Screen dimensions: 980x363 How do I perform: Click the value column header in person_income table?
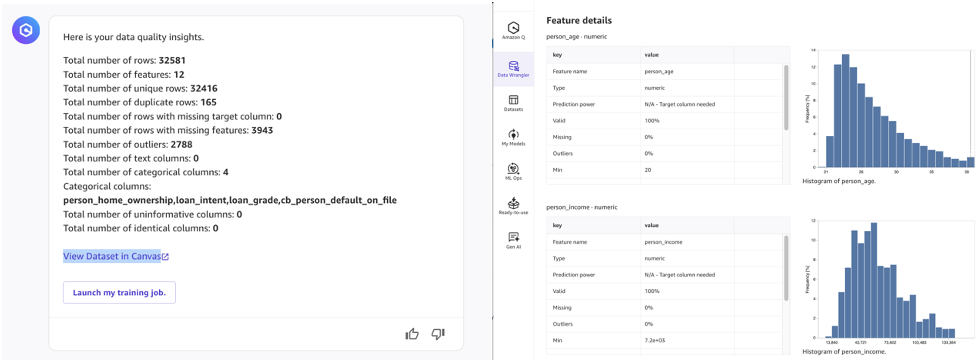pos(651,225)
